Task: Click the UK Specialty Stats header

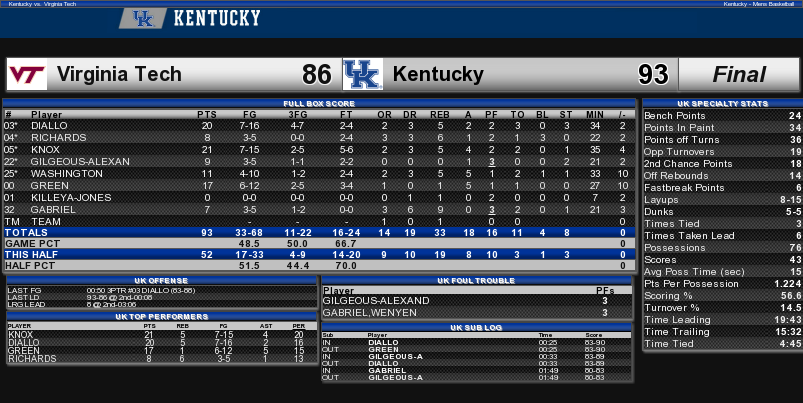Action: click(723, 103)
